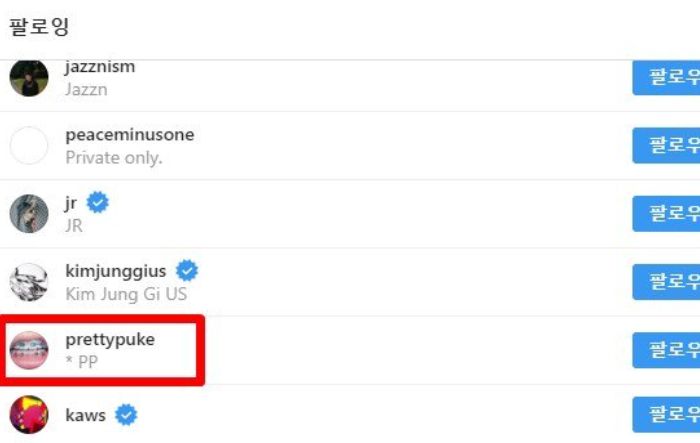Hit follow button beside kimjunggius

pyautogui.click(x=667, y=281)
